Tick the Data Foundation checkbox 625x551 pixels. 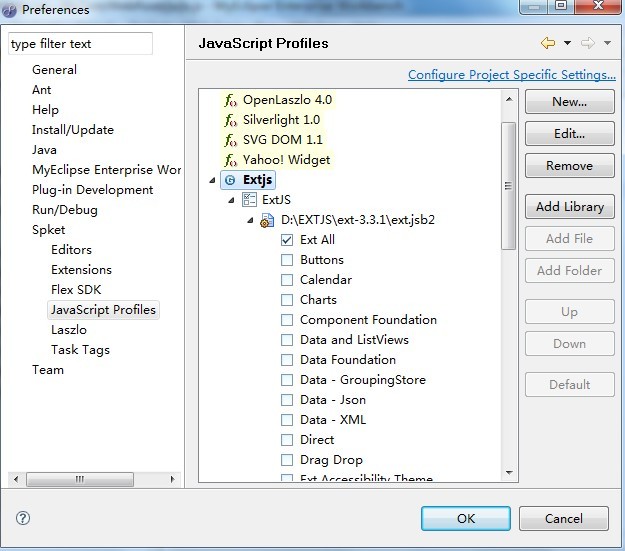[287, 360]
